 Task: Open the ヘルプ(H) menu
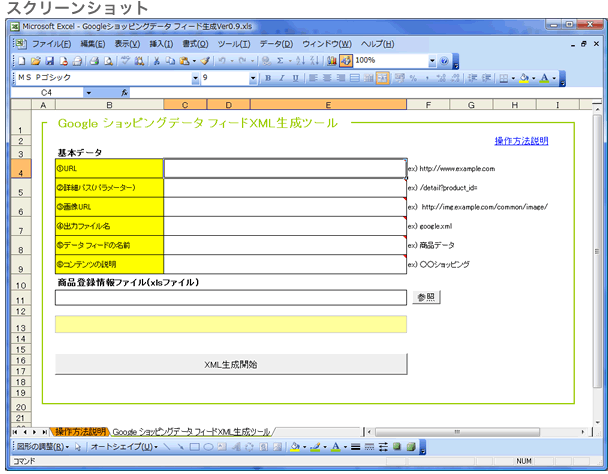pyautogui.click(x=377, y=44)
